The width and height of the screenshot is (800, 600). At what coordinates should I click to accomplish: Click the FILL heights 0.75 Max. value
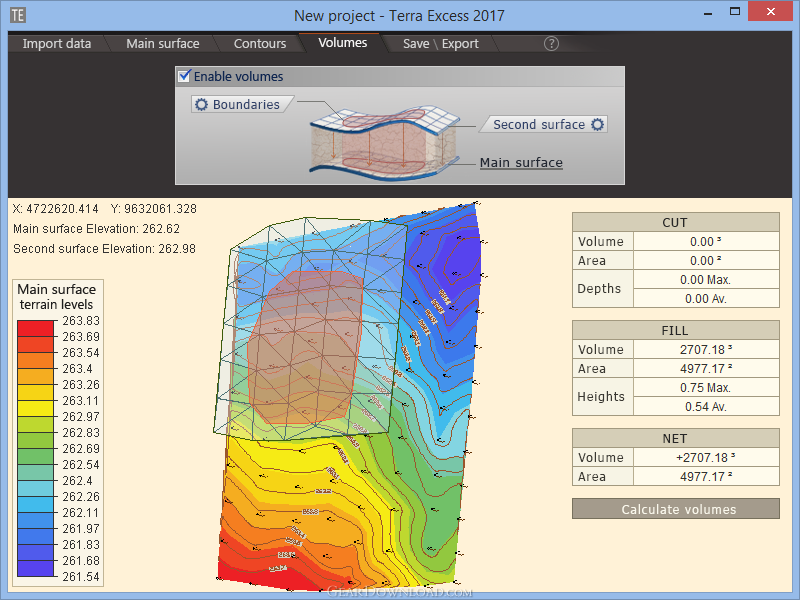click(x=706, y=388)
